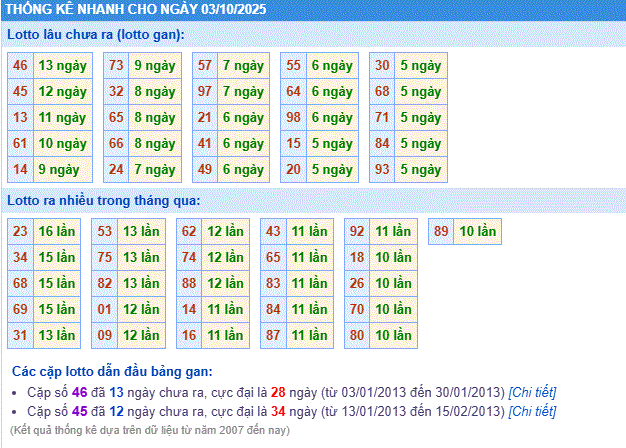626x448 pixels.
Task: Open Chi tiết link for pair 45
Action: pos(532,409)
